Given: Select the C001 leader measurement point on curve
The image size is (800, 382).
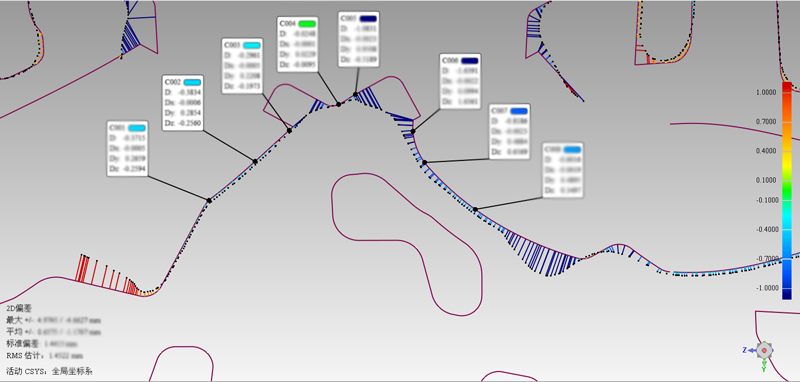Looking at the screenshot, I should 209,201.
